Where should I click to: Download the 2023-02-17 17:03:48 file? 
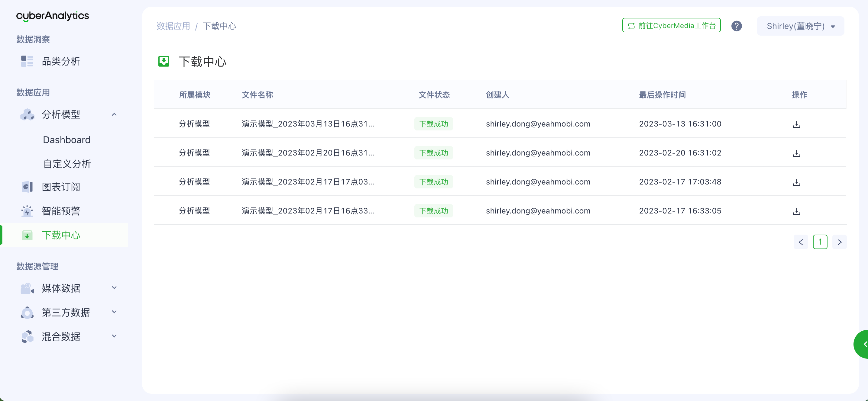[796, 182]
